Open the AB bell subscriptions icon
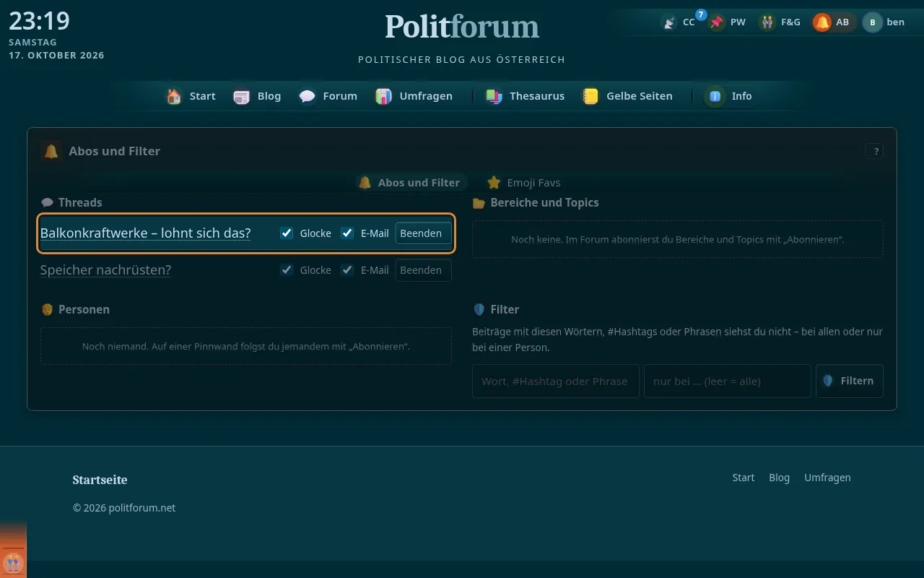Screen dimensions: 924x578 point(822,22)
